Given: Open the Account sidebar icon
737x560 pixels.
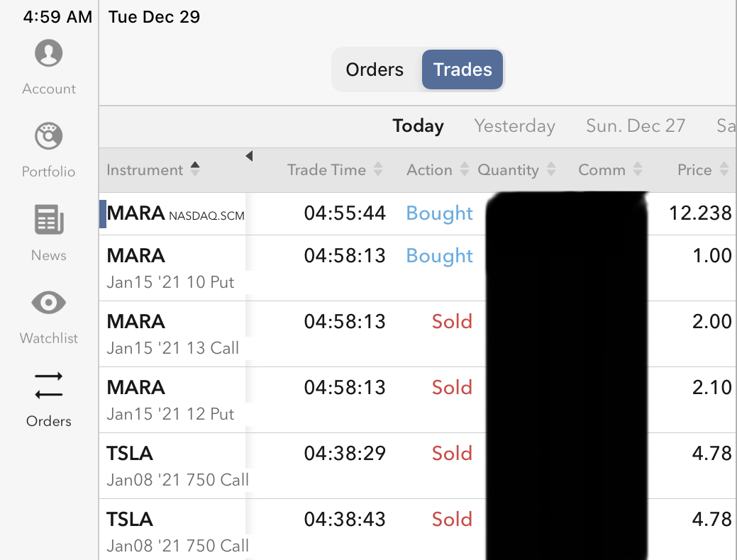Looking at the screenshot, I should point(49,54).
